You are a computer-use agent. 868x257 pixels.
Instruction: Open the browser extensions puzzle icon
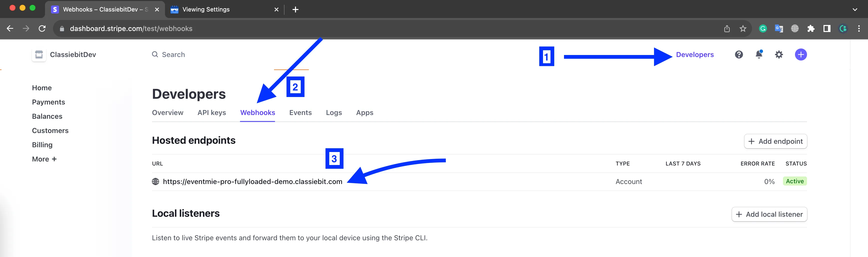click(x=811, y=29)
